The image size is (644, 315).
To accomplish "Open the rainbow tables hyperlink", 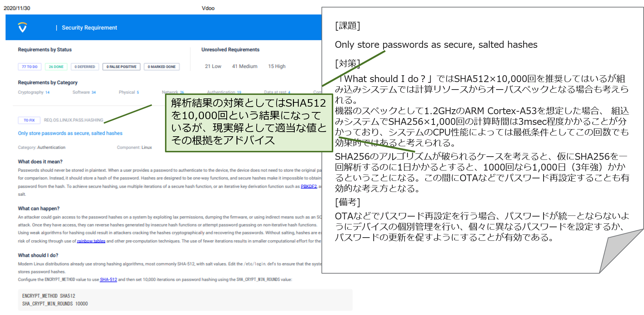I will point(91,241).
